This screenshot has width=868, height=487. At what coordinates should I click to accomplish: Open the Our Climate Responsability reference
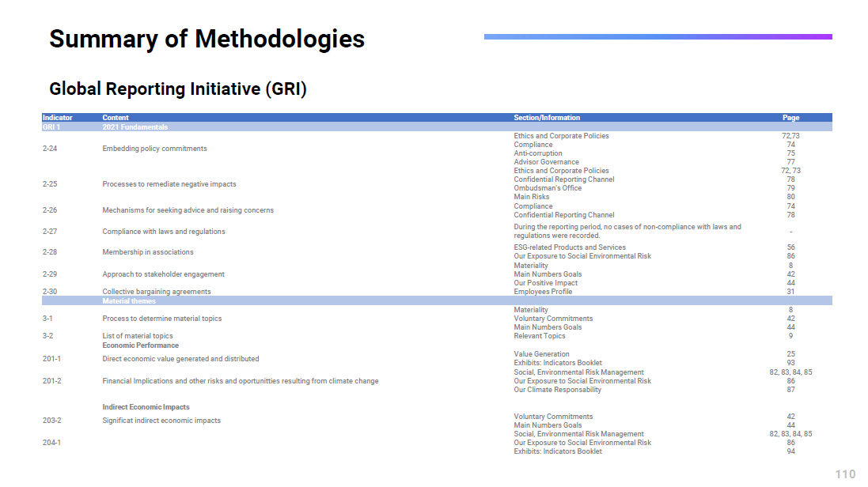click(x=557, y=390)
